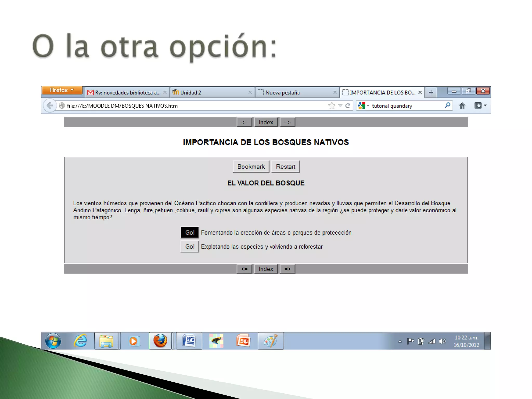Open the volume speaker tray icon
Viewport: 532px width, 399px height.
[442, 341]
